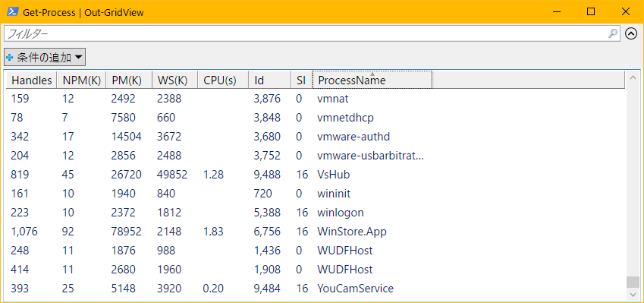The height and width of the screenshot is (303, 644).
Task: Sort by Handles column header
Action: [x=32, y=80]
